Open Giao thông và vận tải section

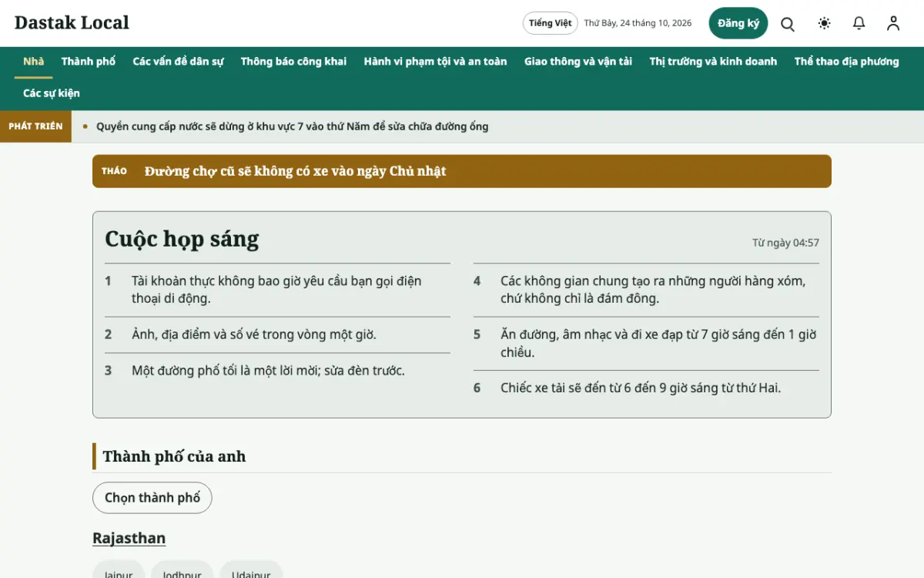578,62
